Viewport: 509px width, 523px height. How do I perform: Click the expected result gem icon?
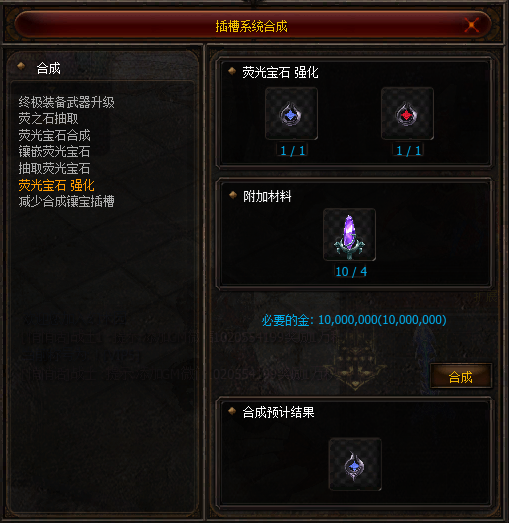(355, 464)
